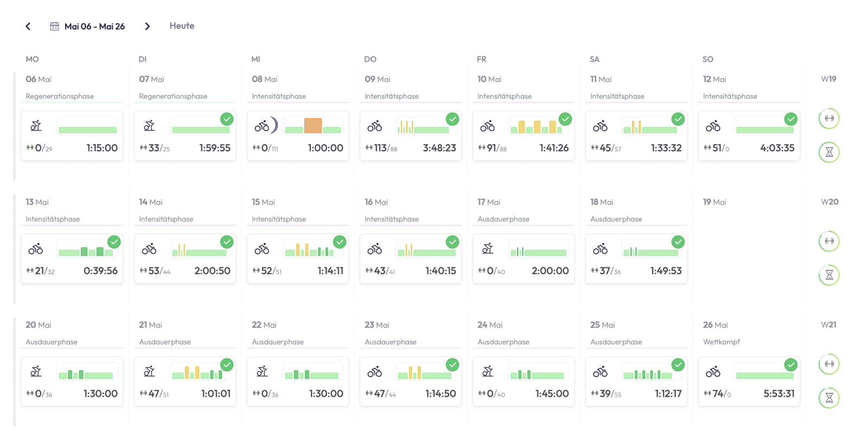Open Ausdauerphase label under 17 Mai
Viewport: 868px width, 445px height.
point(503,219)
